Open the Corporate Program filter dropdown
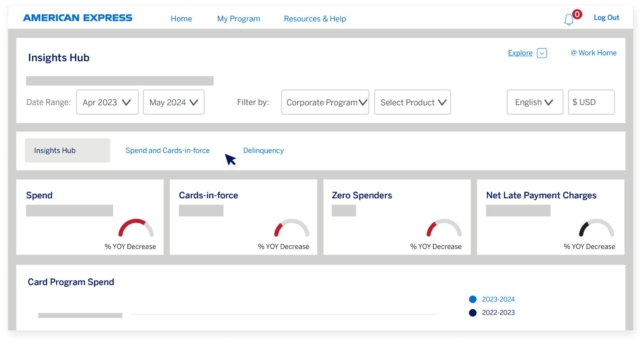Viewport: 644px width, 343px height. coord(325,102)
